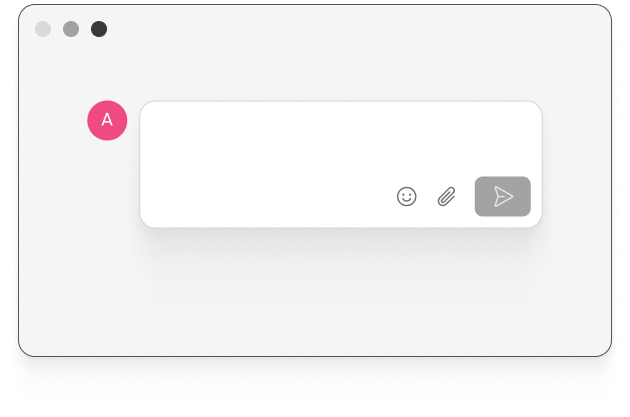Click the pink avatar with letter A
This screenshot has width=630, height=417.
[x=107, y=121]
